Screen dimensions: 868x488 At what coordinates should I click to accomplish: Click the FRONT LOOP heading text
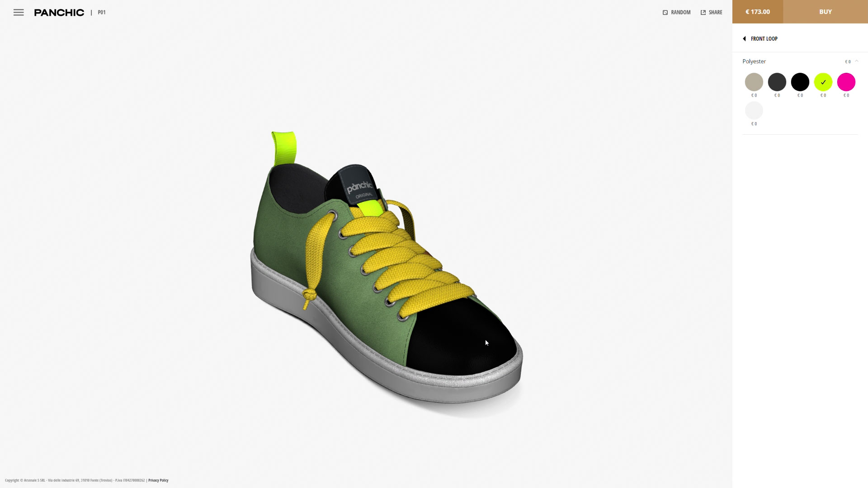tap(764, 39)
